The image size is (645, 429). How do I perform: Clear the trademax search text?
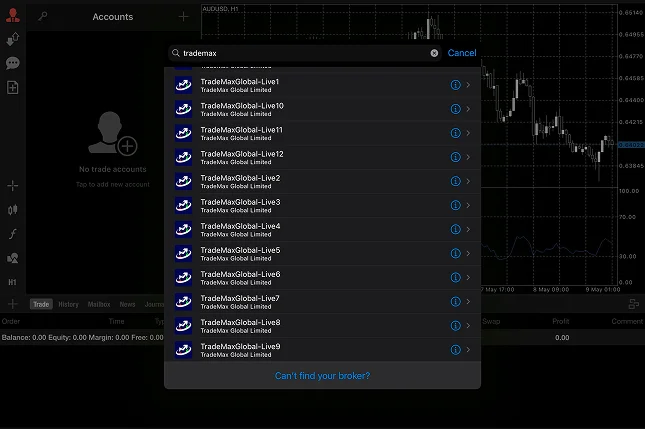coord(434,53)
